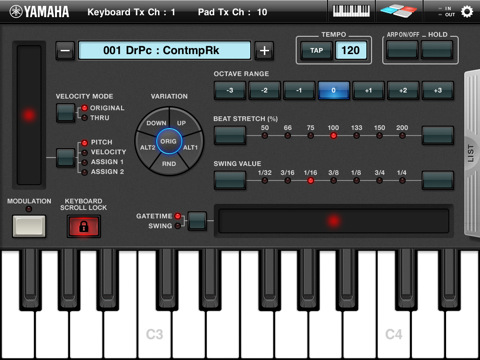Select the RND variation segment
The height and width of the screenshot is (360, 480).
169,164
